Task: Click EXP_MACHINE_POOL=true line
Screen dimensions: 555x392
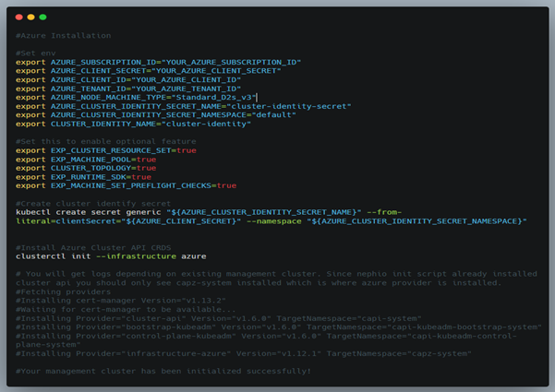Action: (86, 160)
